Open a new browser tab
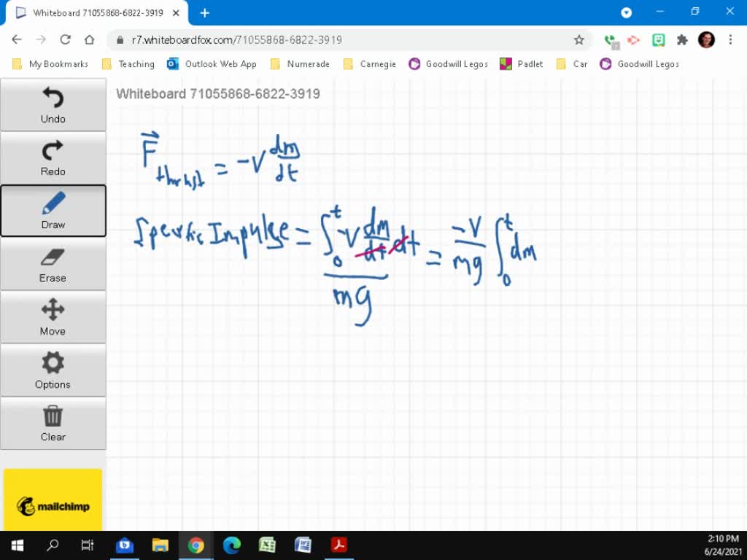This screenshot has width=747, height=560. coord(205,12)
